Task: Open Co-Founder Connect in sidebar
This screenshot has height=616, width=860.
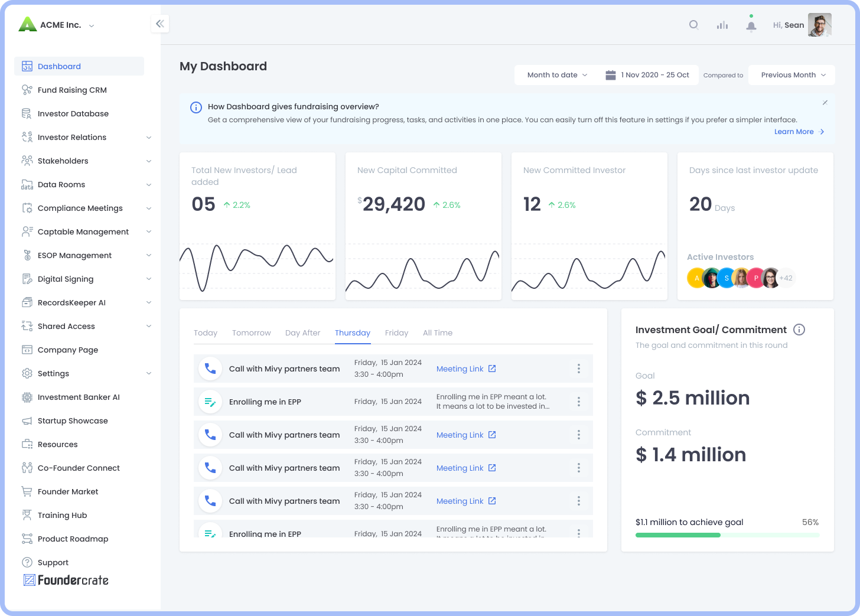Action: click(79, 468)
